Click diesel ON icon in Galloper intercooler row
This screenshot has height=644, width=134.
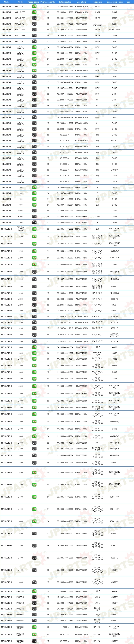coord(34,24)
